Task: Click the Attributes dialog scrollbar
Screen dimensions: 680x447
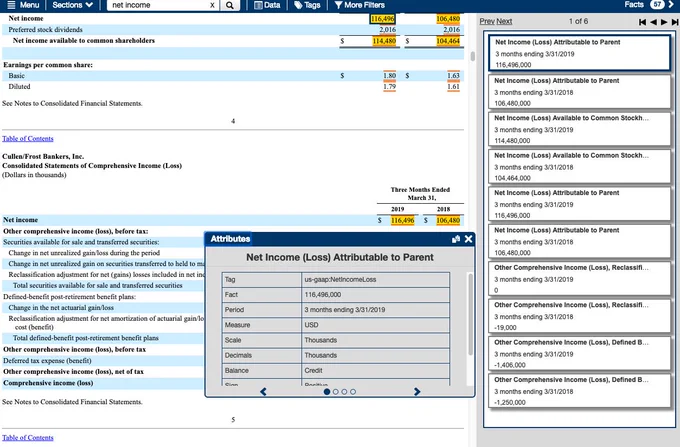Action: click(x=470, y=314)
